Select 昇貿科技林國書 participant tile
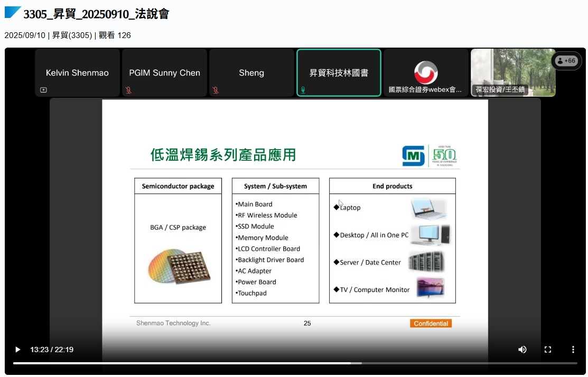This screenshot has height=377, width=588. pos(339,72)
